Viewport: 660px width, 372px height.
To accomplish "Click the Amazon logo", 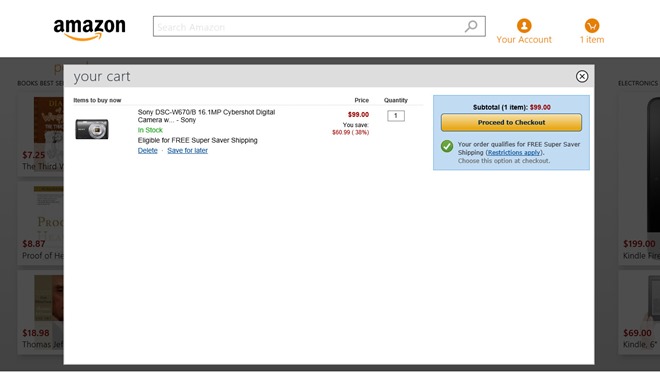I will pyautogui.click(x=89, y=29).
